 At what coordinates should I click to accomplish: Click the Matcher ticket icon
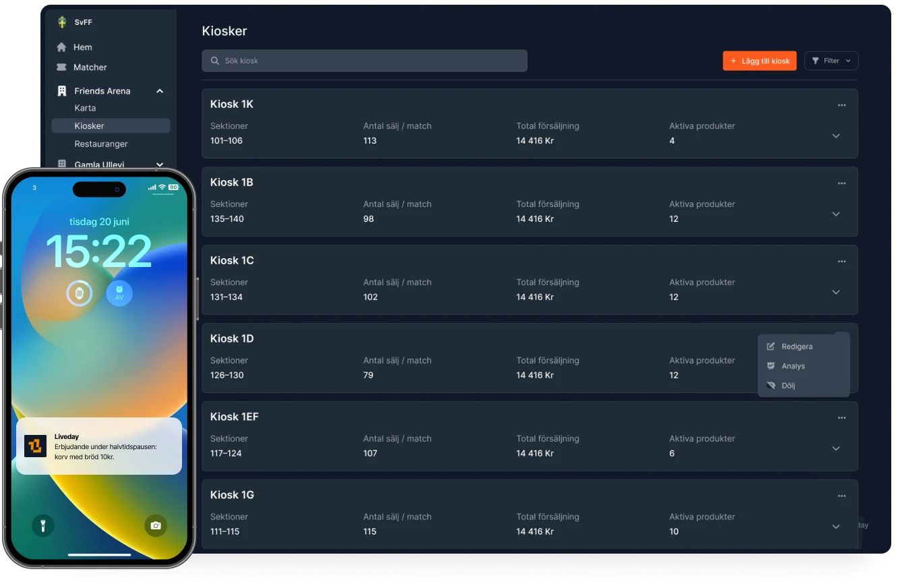click(x=62, y=67)
